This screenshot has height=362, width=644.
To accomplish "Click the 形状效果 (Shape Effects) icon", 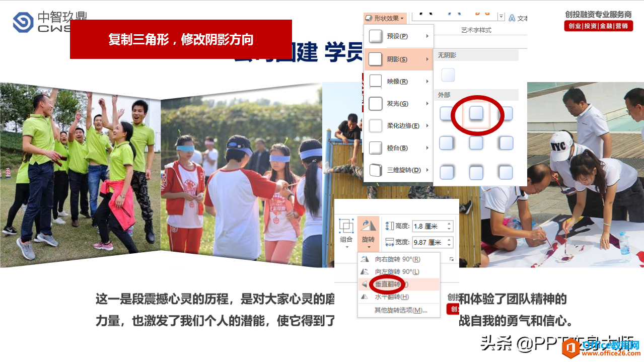I will pos(368,18).
